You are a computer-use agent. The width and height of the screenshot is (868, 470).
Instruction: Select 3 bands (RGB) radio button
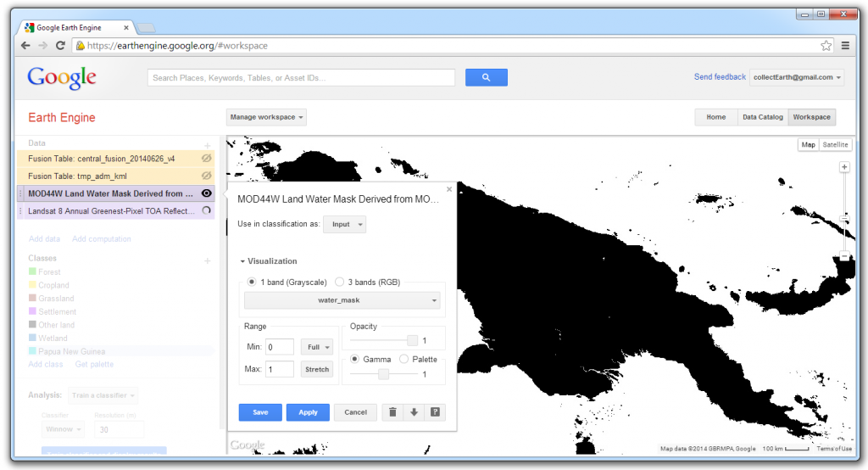pos(339,282)
